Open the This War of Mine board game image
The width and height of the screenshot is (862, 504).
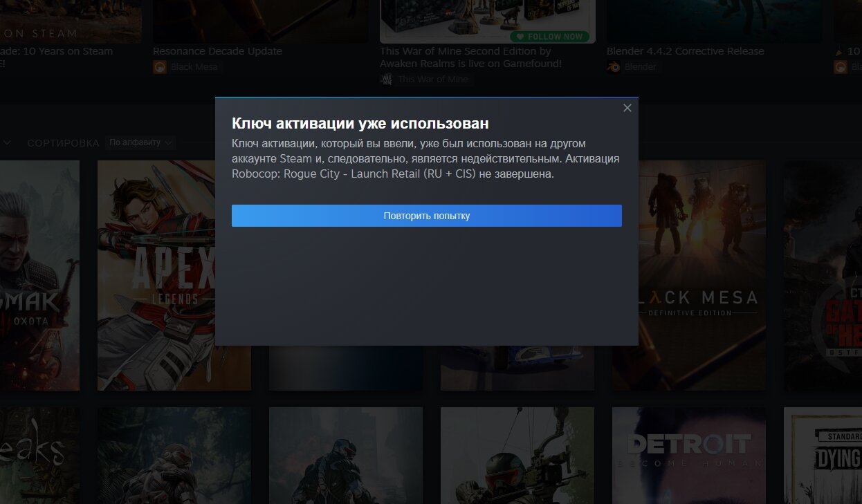click(487, 21)
